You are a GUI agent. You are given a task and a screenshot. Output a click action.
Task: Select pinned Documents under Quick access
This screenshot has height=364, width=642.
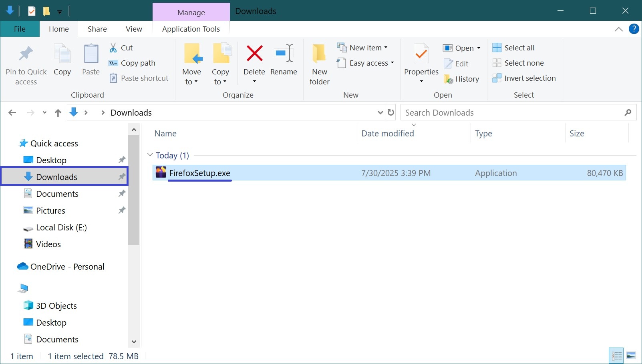click(57, 194)
